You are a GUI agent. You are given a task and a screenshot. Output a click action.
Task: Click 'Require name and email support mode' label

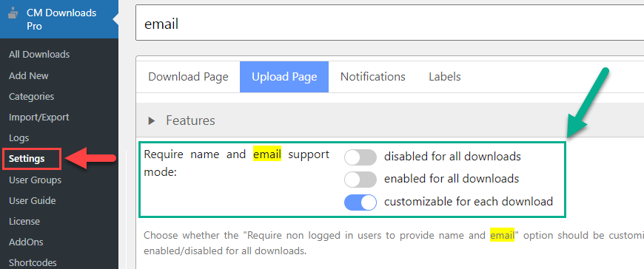pyautogui.click(x=237, y=163)
